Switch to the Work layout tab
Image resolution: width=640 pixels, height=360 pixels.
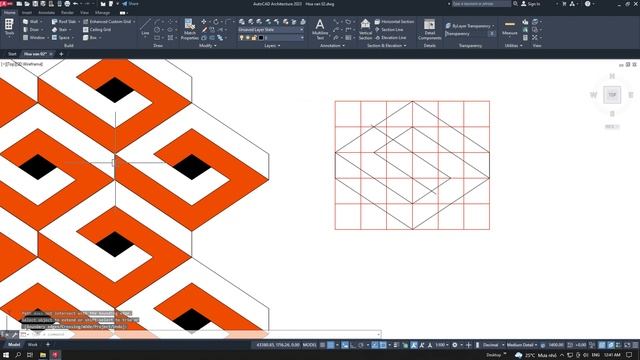32,344
